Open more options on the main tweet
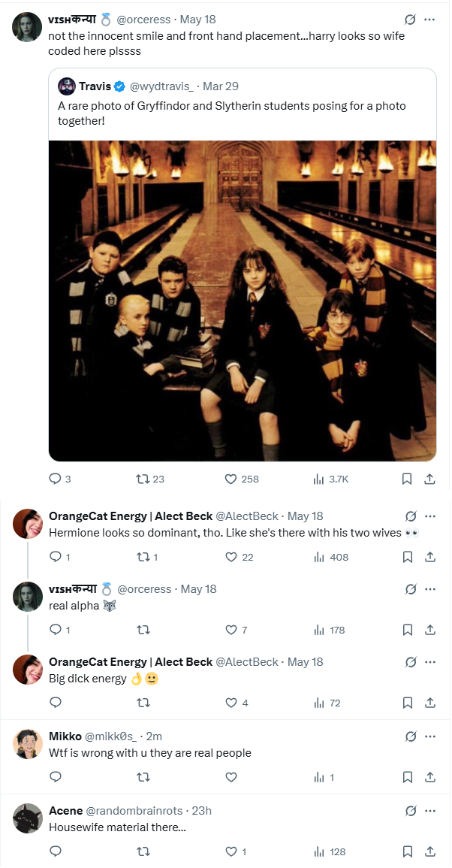 pyautogui.click(x=429, y=20)
